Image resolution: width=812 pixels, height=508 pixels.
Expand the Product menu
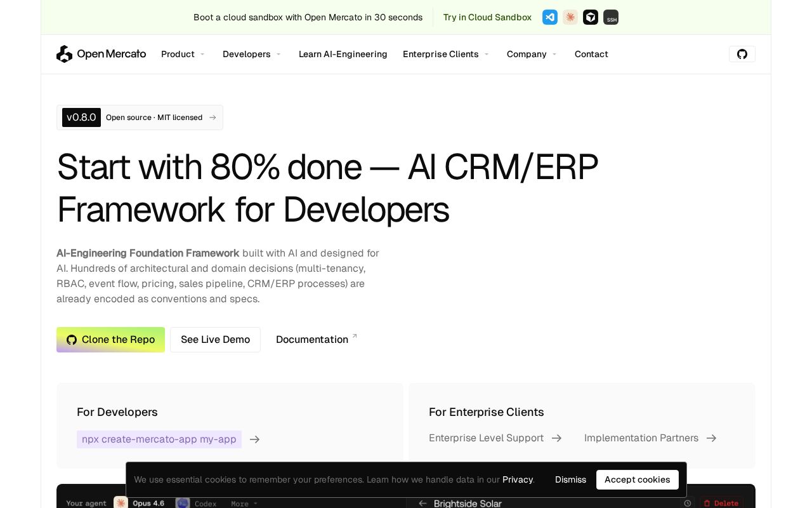point(183,54)
